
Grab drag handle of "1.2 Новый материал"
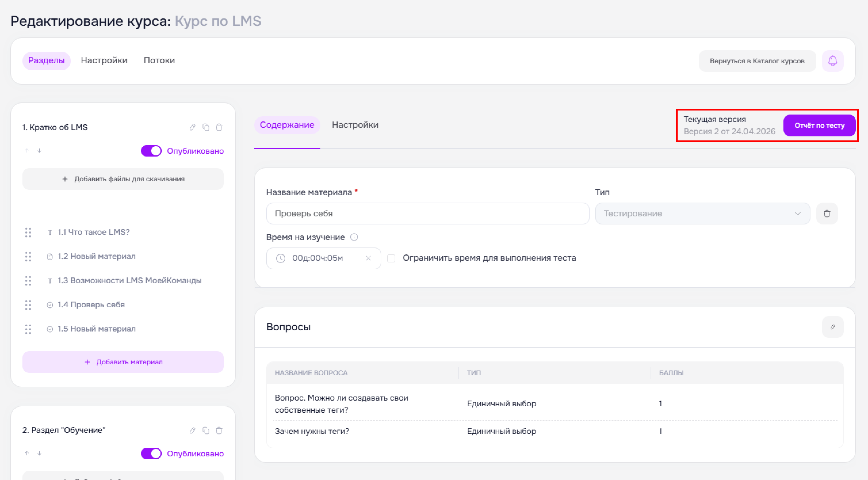tap(28, 256)
